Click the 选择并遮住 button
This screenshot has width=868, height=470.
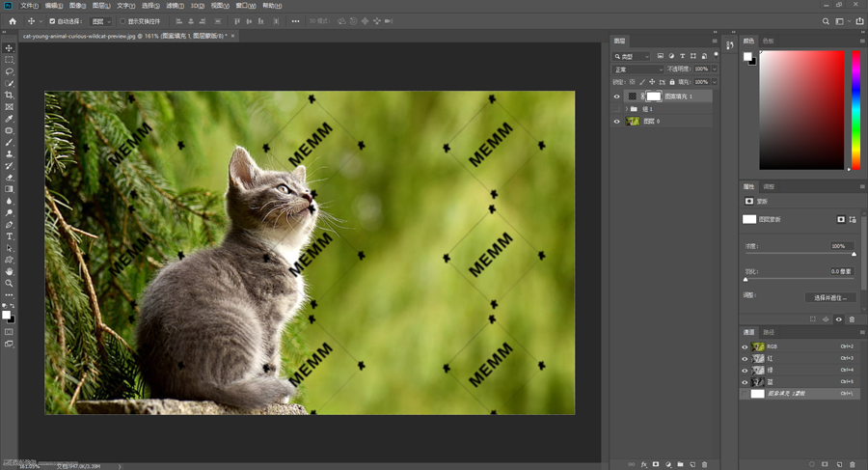pyautogui.click(x=829, y=297)
